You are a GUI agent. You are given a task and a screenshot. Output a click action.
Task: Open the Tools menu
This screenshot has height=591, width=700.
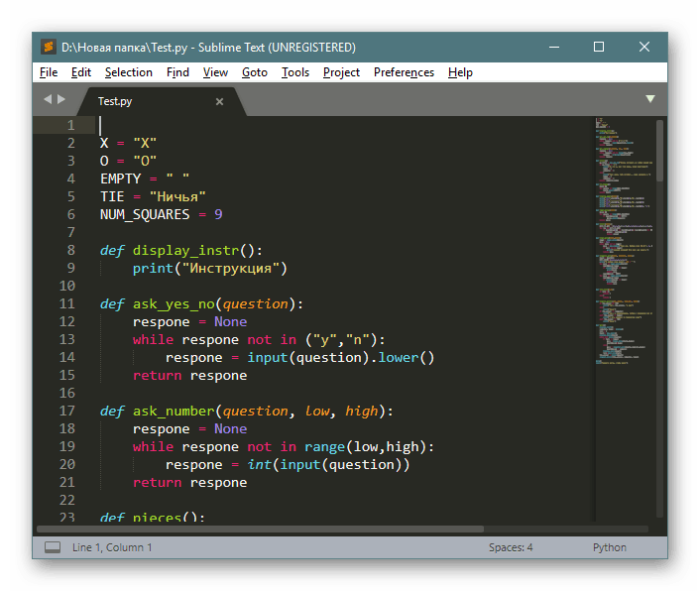point(295,72)
